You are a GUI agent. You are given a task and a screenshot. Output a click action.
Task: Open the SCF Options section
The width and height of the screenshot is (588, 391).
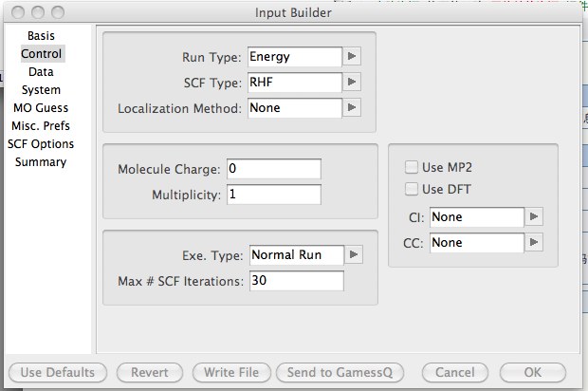point(41,144)
